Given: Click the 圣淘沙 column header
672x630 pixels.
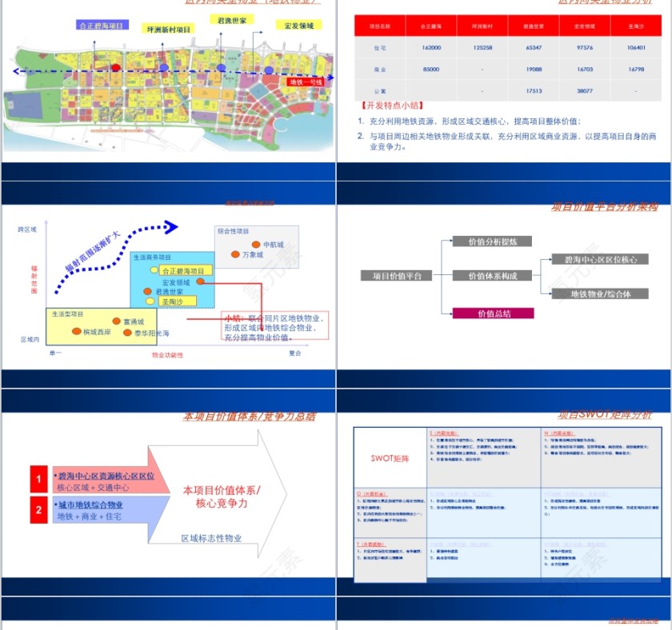Looking at the screenshot, I should coord(637,26).
